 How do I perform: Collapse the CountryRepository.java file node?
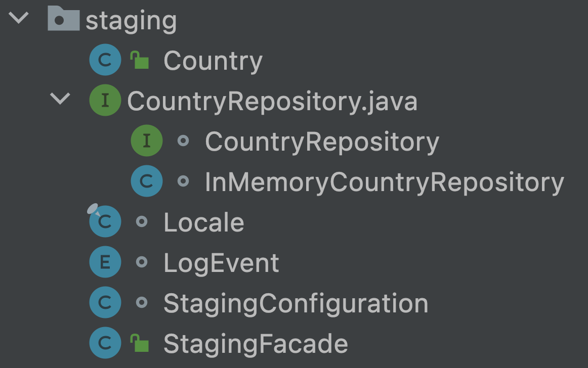[60, 99]
